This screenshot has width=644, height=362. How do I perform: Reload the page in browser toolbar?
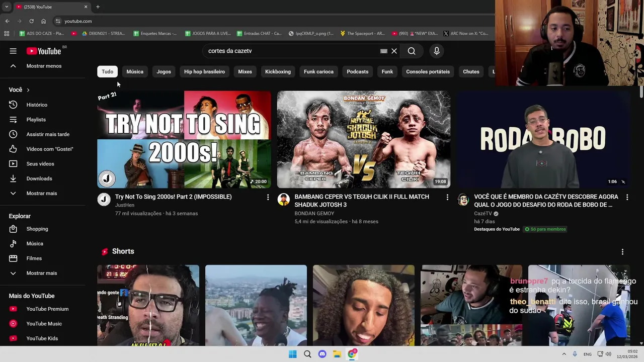[31, 21]
